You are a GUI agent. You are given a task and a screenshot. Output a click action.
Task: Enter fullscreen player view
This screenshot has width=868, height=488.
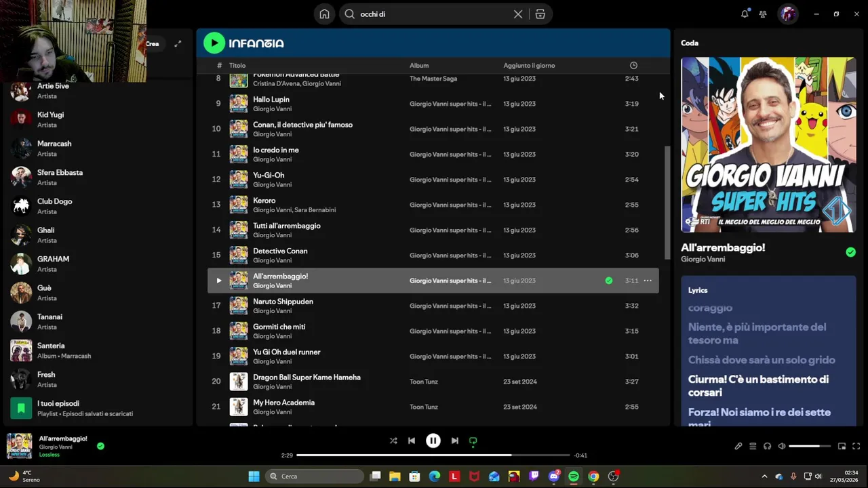856,446
